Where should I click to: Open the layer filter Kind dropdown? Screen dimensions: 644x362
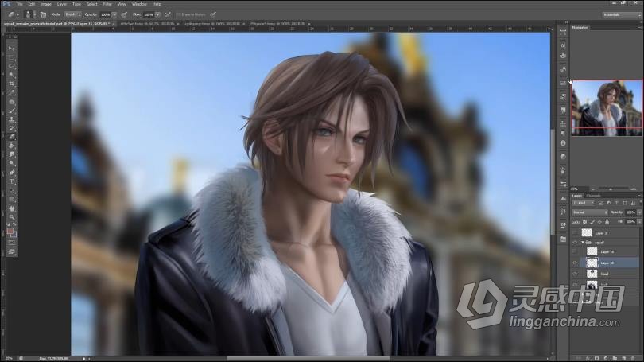(584, 203)
